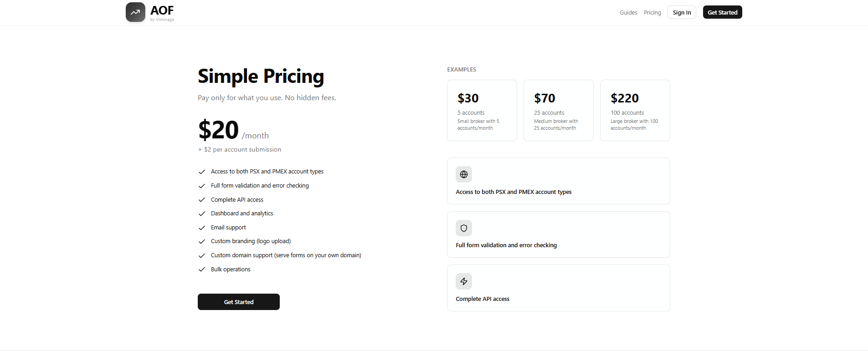The width and height of the screenshot is (868, 351).
Task: Click the checkmark next to Custom branding
Action: click(202, 241)
